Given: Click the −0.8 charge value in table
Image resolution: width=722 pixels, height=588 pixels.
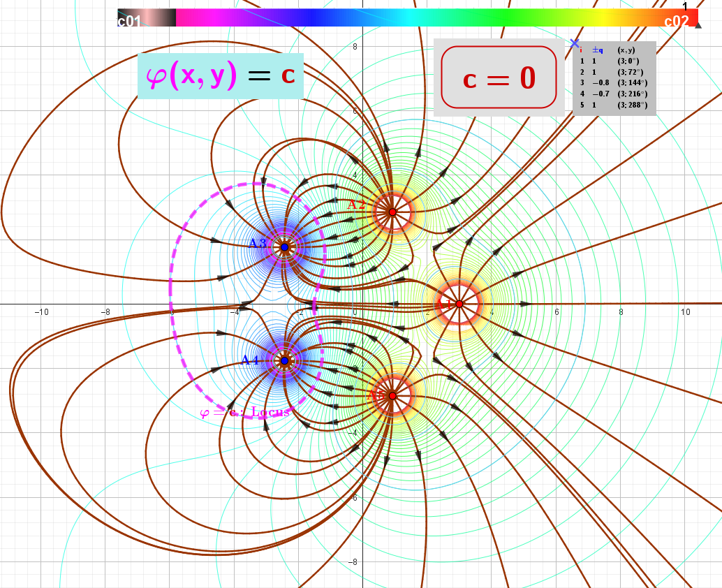Looking at the screenshot, I should (601, 83).
